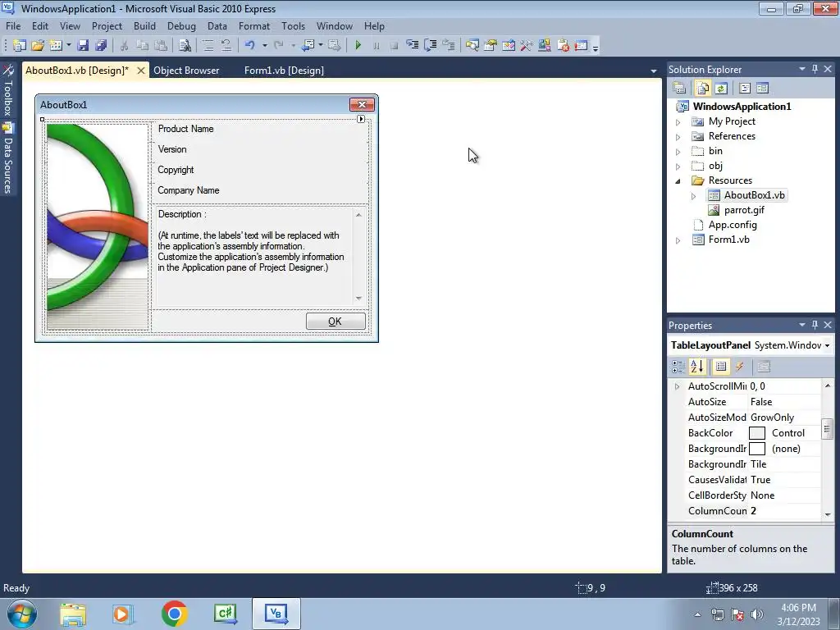Open the Toolbox hammer-and-wrench icon
Screen dimensions: 840x630
point(526,46)
